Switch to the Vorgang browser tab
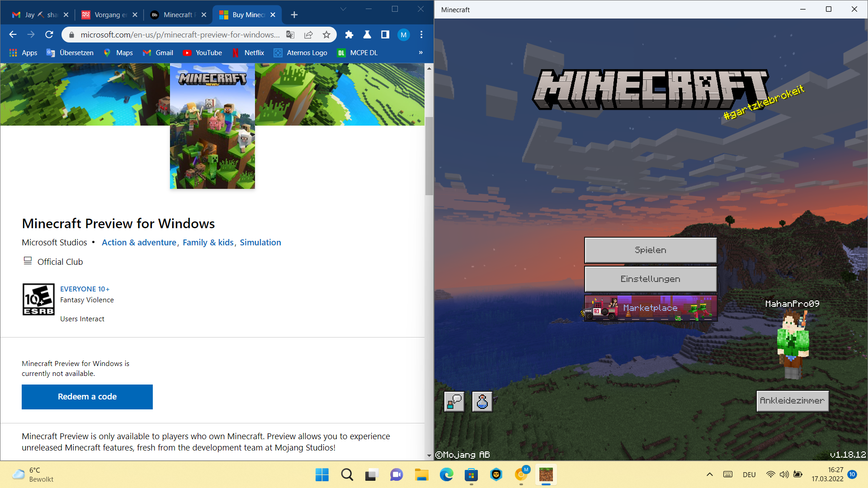Image resolution: width=868 pixels, height=488 pixels. coord(108,15)
